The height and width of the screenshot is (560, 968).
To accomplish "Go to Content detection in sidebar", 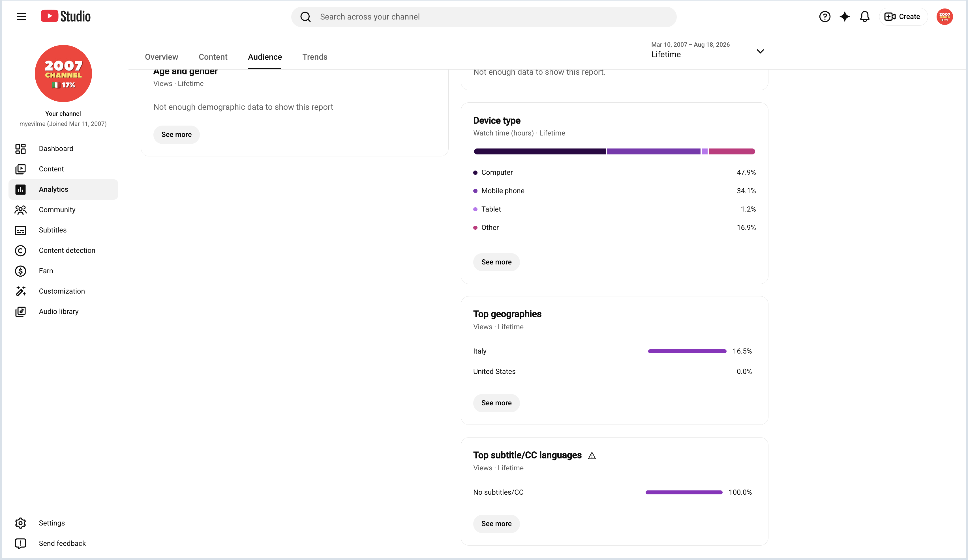I will (63, 250).
